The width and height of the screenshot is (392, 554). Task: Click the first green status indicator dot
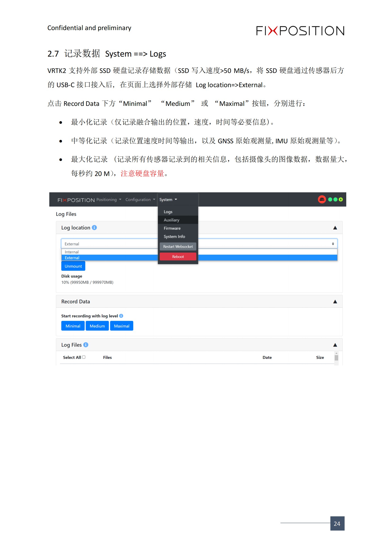(x=330, y=199)
